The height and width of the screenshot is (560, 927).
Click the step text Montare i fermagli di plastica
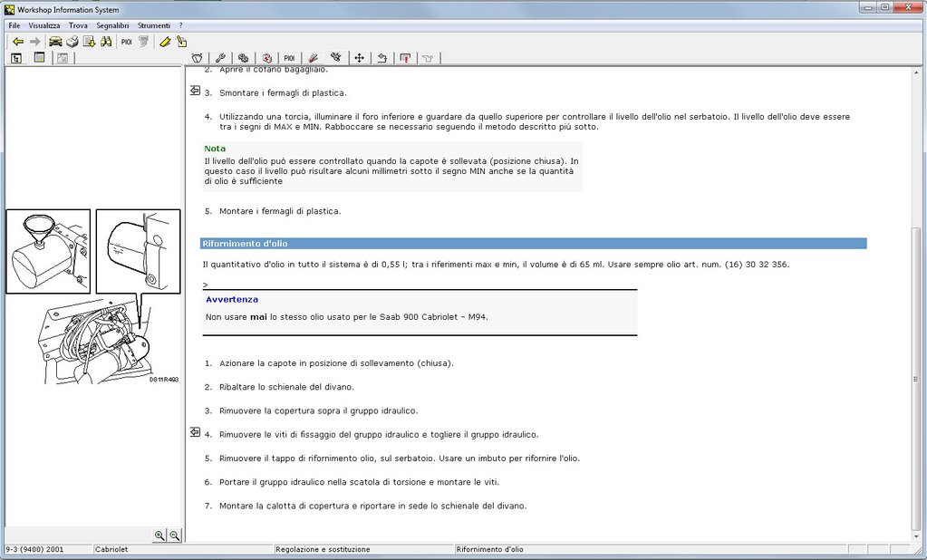tap(280, 211)
